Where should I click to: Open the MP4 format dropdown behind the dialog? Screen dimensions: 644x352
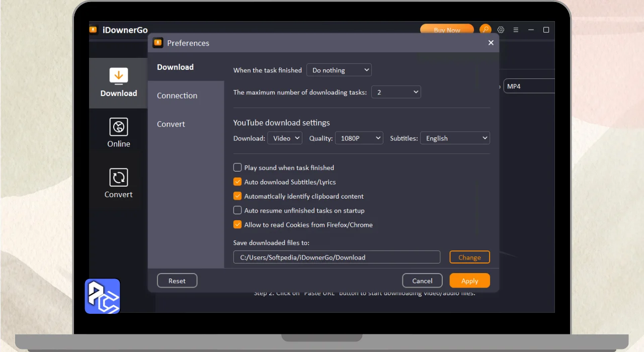point(528,86)
